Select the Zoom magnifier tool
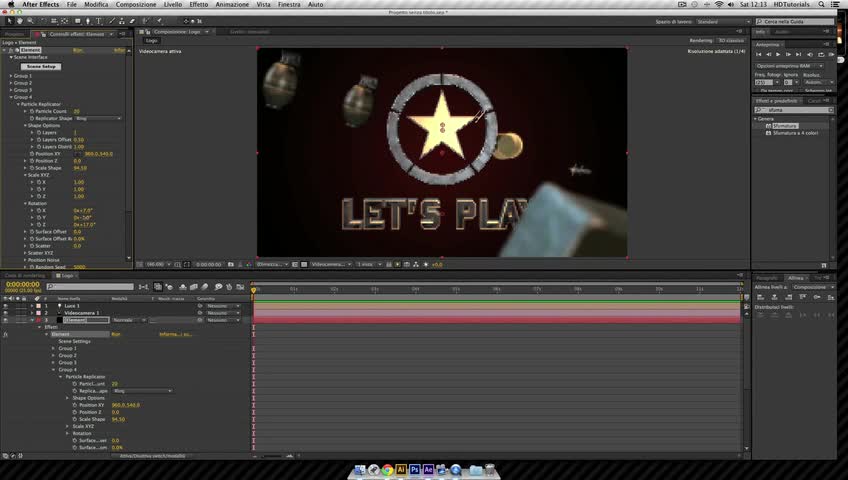 30,21
